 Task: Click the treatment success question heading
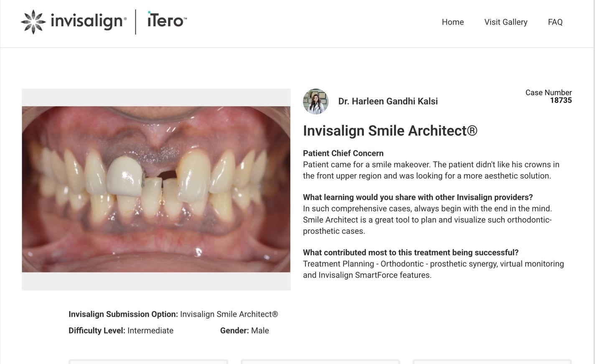[411, 252]
